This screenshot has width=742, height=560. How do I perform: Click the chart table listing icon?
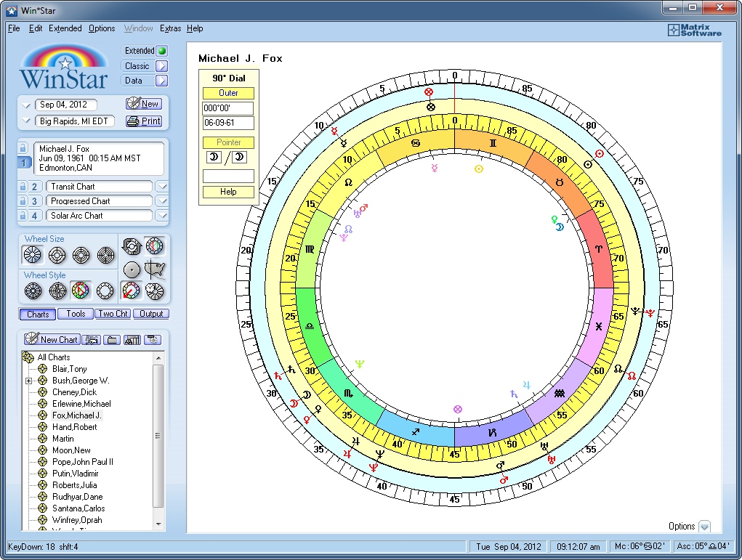coord(132,340)
